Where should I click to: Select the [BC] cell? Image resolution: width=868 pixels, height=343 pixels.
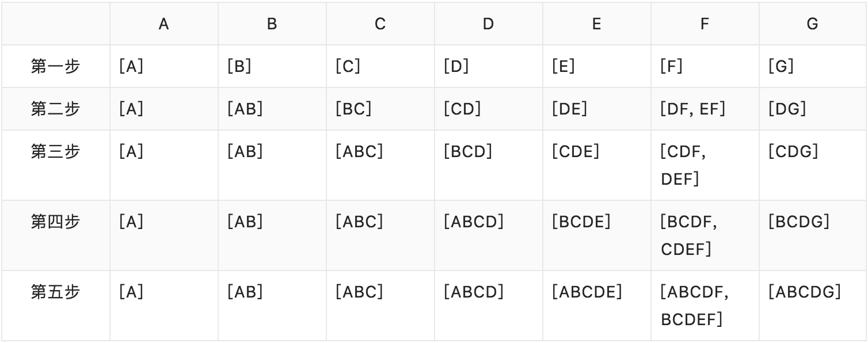tap(353, 109)
